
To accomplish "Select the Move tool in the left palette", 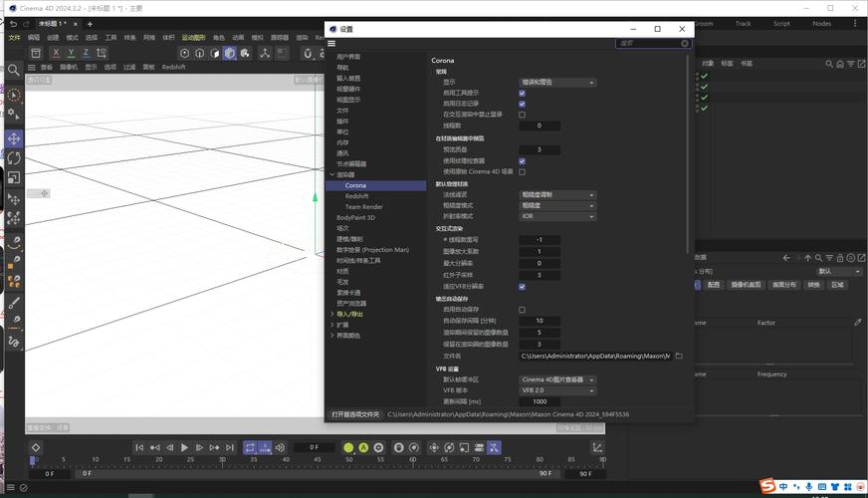I will click(x=14, y=138).
